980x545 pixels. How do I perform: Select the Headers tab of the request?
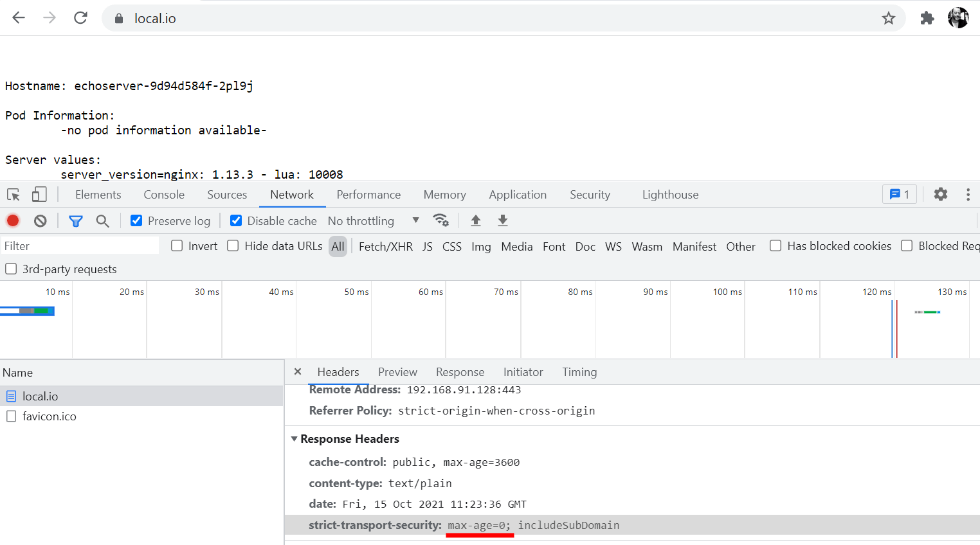(338, 371)
